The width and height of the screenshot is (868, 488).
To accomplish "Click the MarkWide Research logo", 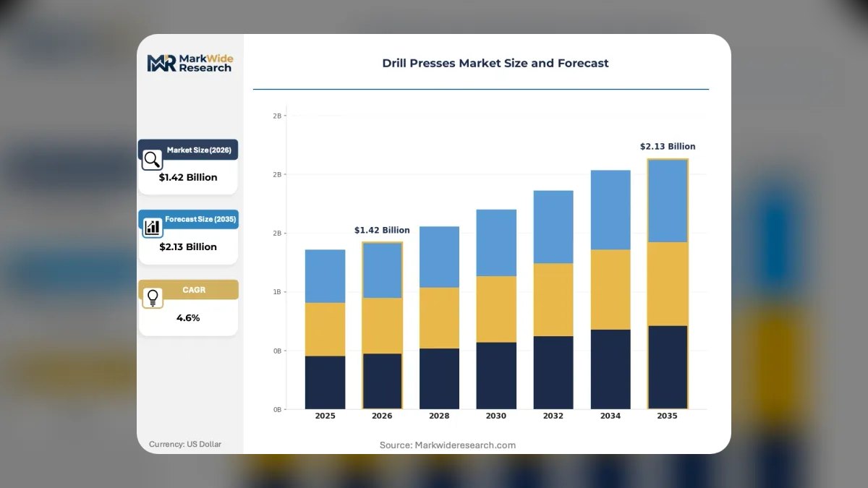I will (190, 63).
